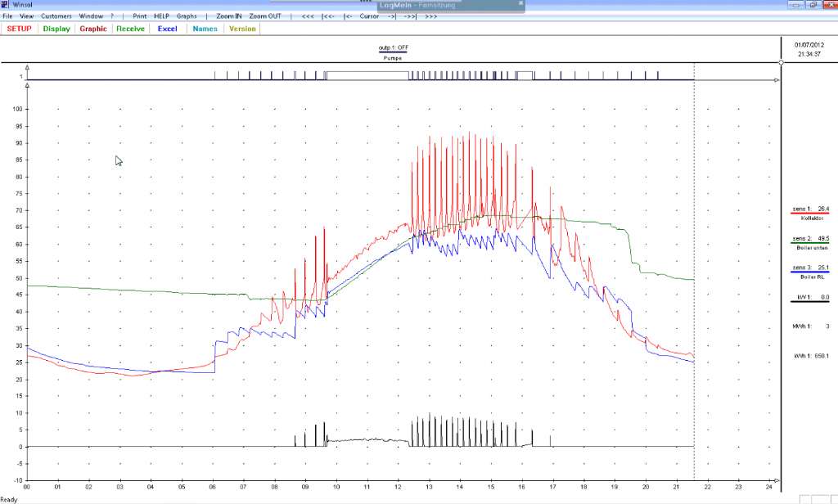Viewport: 838px width, 504px height.
Task: Open the HELP menu
Action: pos(161,16)
